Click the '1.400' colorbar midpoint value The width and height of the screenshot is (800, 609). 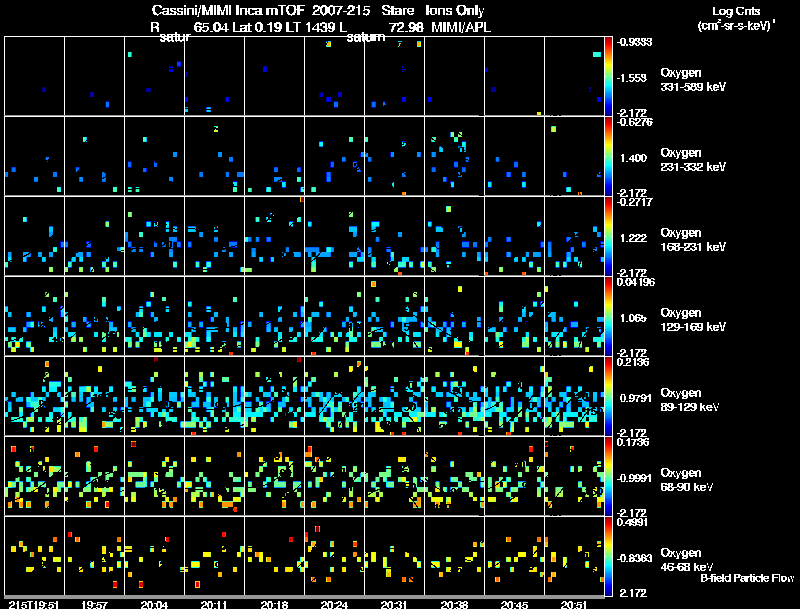tap(633, 158)
